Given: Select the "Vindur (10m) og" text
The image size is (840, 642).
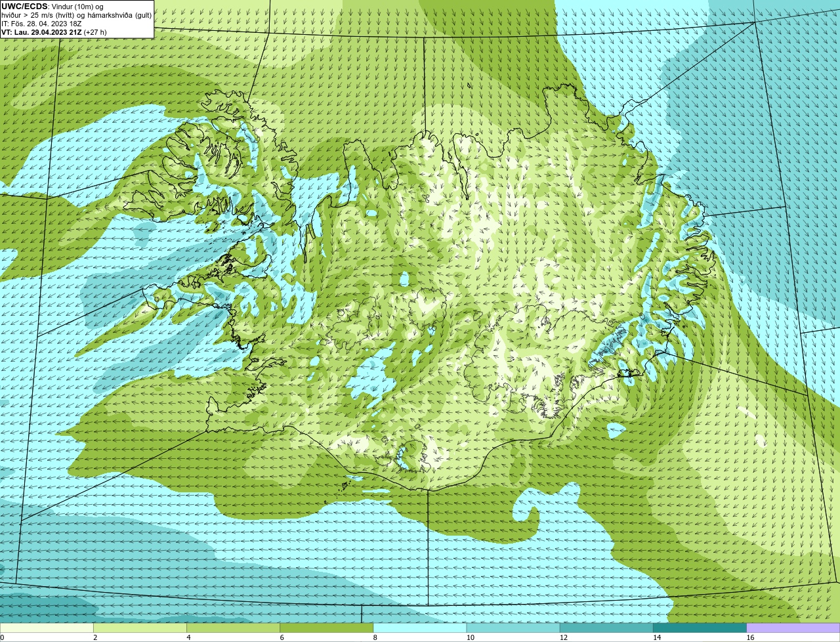Looking at the screenshot, I should [x=77, y=7].
